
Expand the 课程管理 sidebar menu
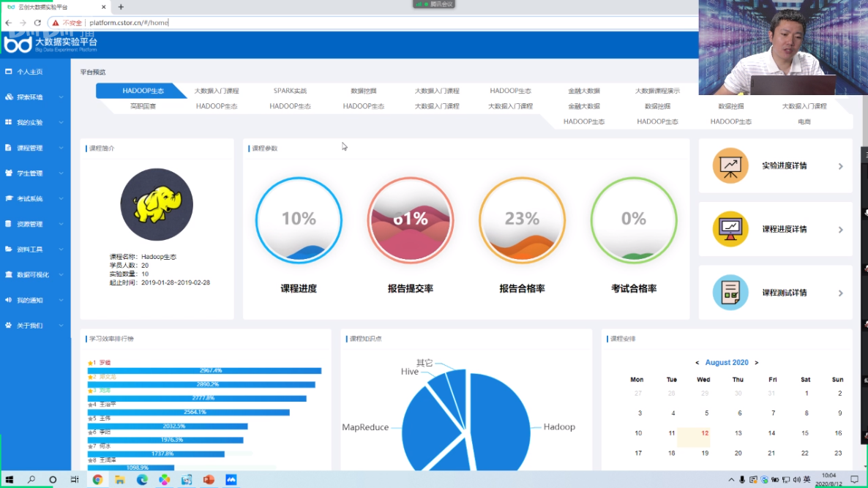(61, 148)
